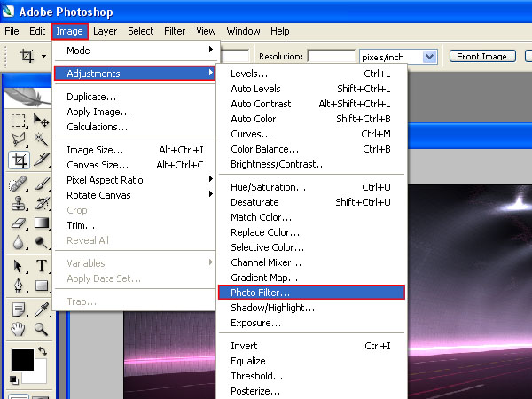Screen dimensions: 532x399
Task: Choose Auto Contrast command
Action: [x=311, y=104]
